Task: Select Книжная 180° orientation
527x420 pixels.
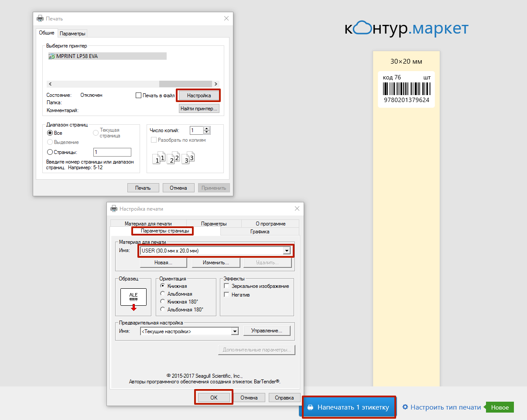Action: pyautogui.click(x=163, y=302)
